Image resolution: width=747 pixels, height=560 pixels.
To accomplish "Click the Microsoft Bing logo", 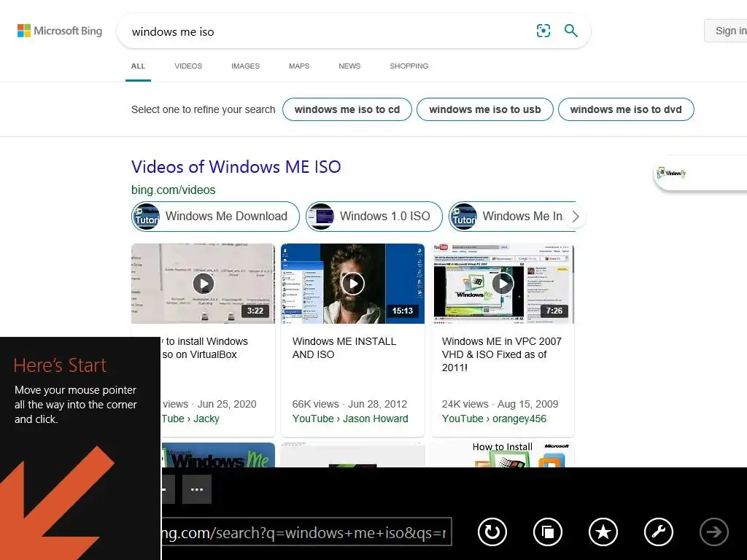I will tap(60, 31).
